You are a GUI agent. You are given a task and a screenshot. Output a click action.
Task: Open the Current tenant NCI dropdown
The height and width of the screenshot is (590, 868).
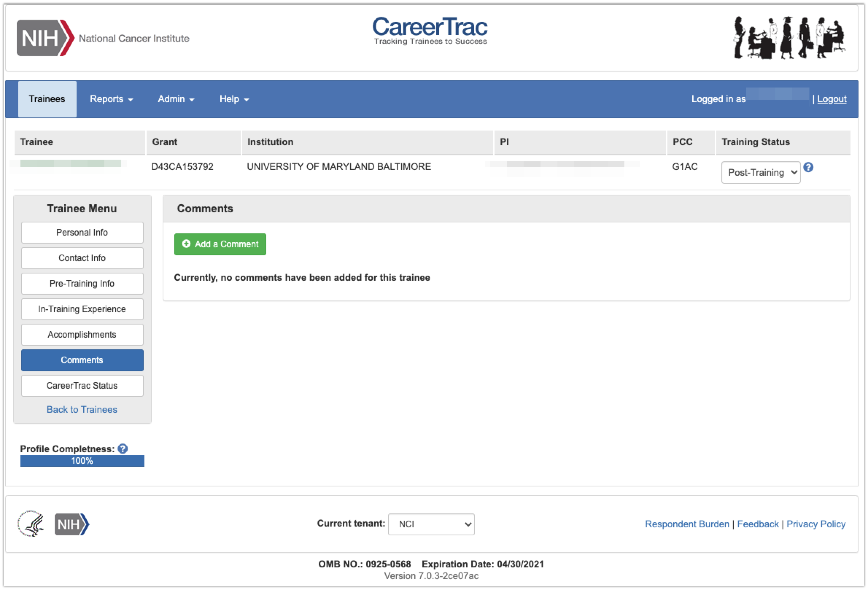431,524
